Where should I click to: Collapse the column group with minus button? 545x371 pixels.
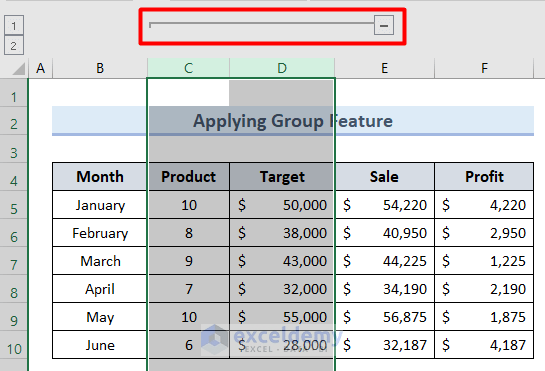[384, 25]
